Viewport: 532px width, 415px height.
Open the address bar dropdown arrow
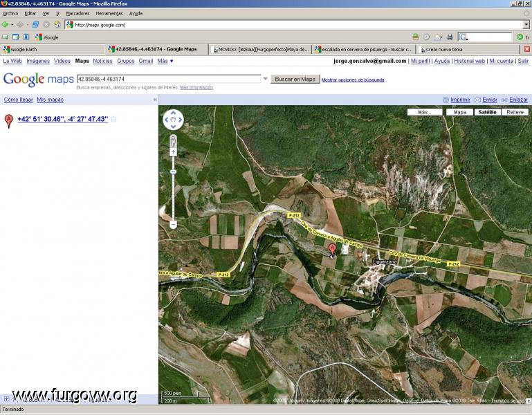[x=526, y=25]
